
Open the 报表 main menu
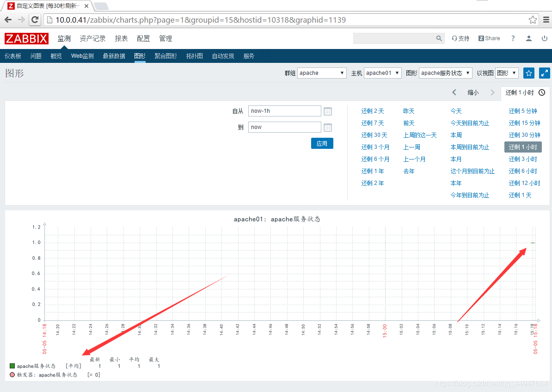(x=121, y=38)
